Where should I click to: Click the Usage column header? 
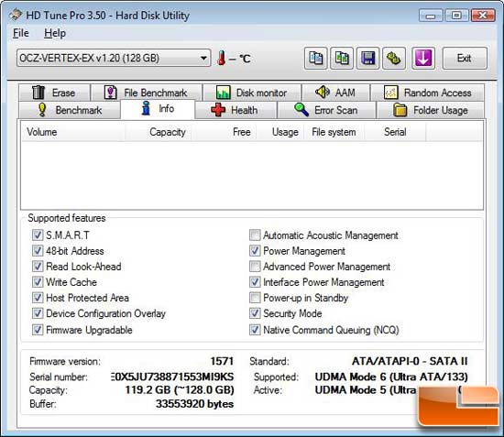(280, 132)
